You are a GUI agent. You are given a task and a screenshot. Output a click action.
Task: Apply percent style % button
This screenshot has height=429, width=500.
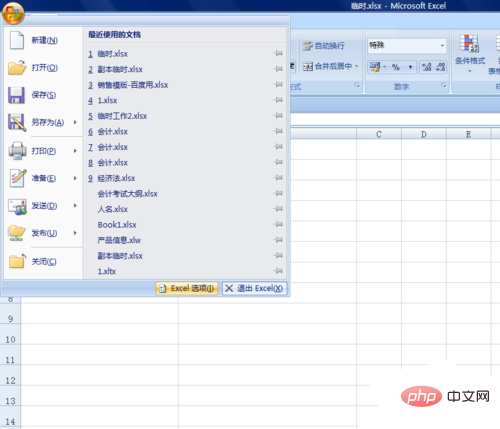[x=396, y=67]
